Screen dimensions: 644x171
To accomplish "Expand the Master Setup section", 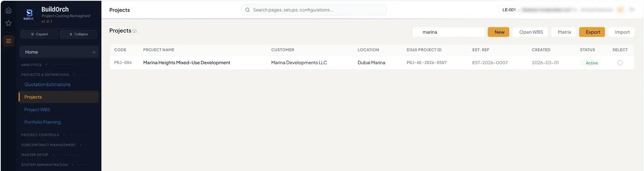I will pos(37,155).
